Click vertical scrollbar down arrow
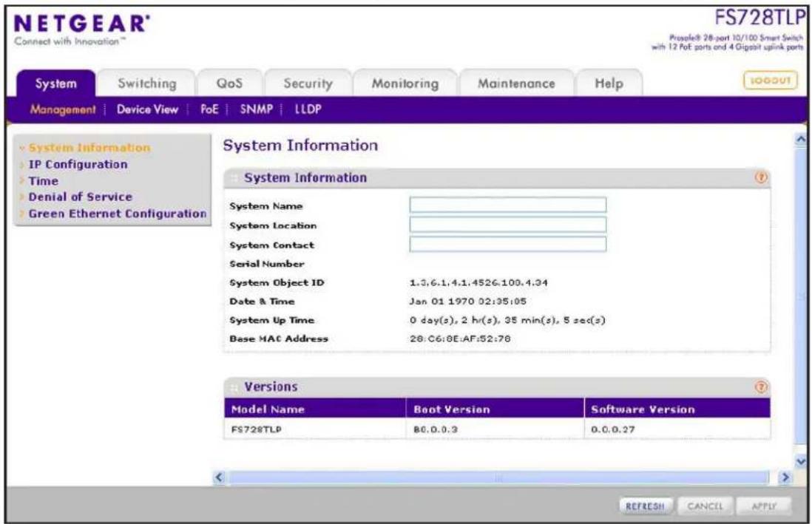This screenshot has height=524, width=812. tap(801, 461)
